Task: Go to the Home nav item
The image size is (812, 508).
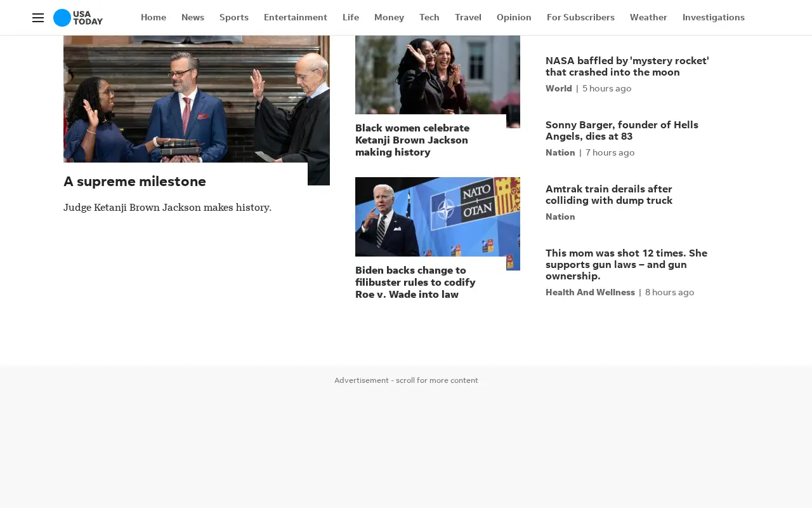Action: pyautogui.click(x=154, y=17)
